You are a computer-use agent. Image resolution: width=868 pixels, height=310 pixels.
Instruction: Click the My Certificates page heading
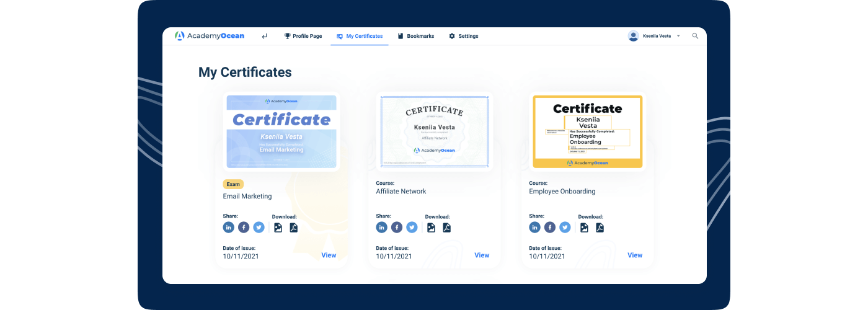[245, 72]
